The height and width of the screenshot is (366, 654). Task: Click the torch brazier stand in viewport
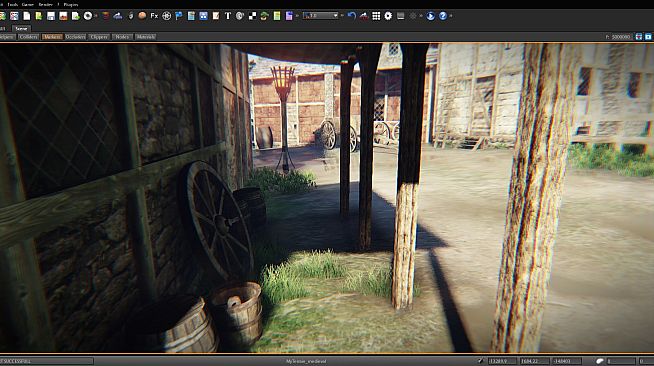click(x=284, y=119)
